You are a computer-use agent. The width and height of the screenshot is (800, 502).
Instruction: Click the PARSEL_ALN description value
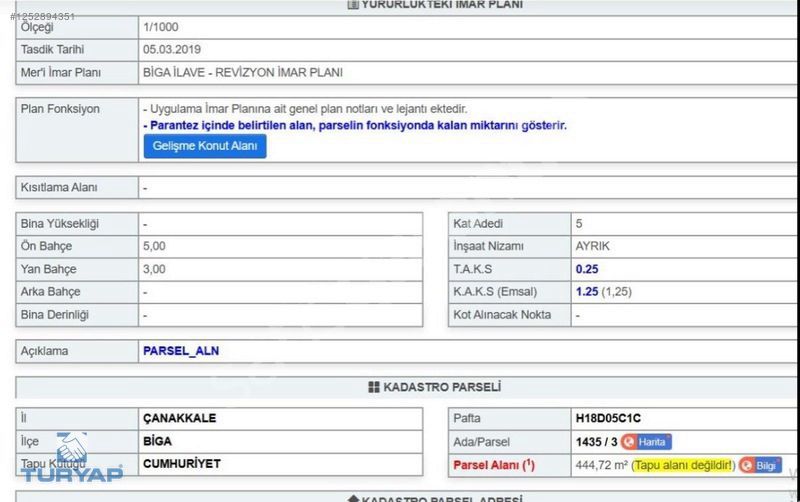pyautogui.click(x=181, y=351)
